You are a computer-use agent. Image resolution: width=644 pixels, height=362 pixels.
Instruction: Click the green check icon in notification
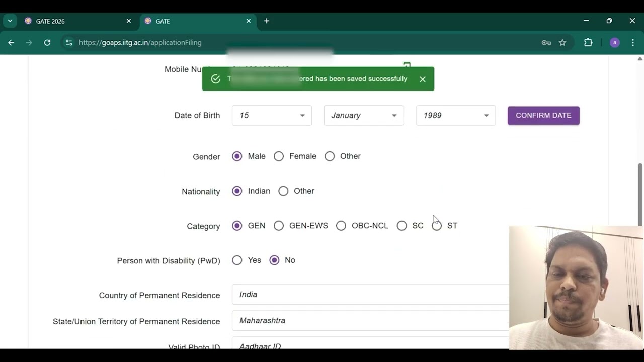[x=216, y=79]
